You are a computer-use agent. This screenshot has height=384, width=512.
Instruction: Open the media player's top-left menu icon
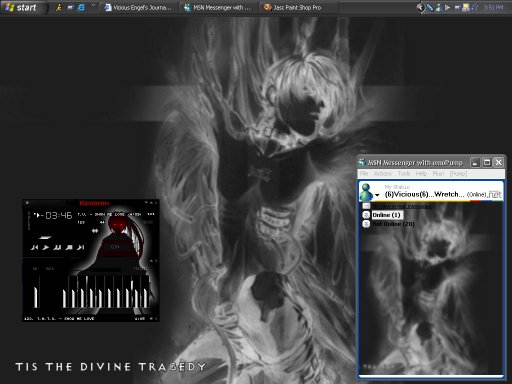coord(27,203)
